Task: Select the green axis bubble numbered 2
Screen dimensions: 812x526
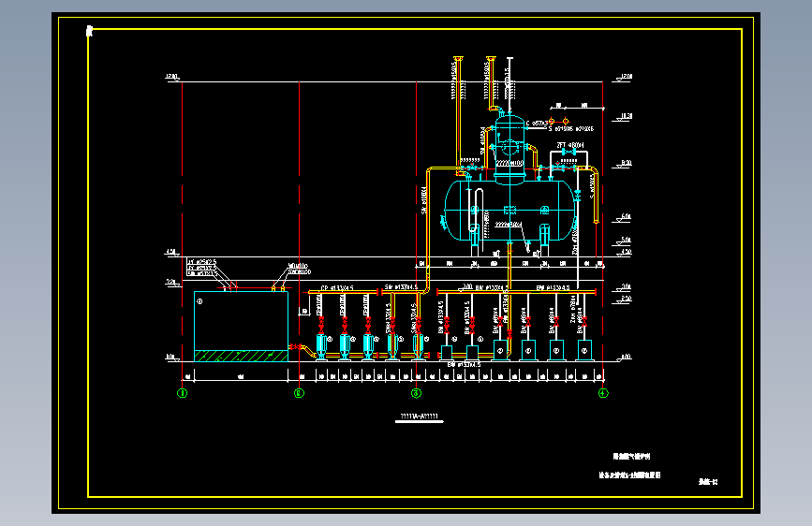Action: click(300, 393)
